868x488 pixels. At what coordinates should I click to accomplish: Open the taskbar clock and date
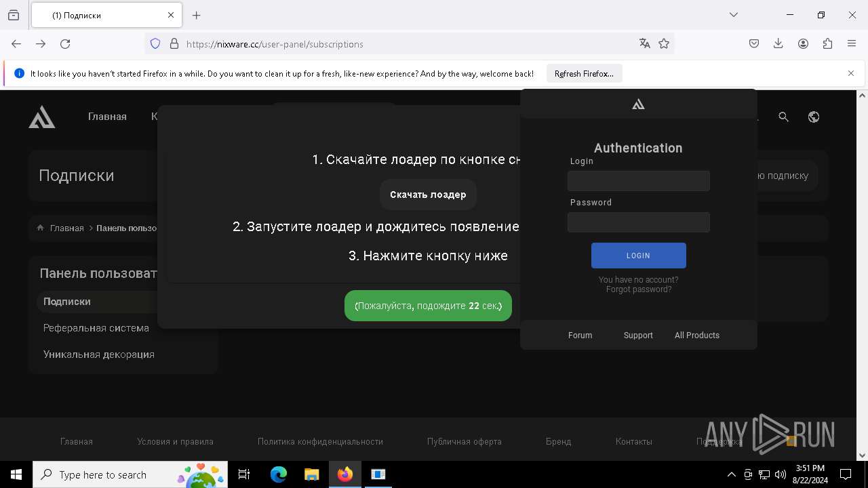(x=810, y=474)
